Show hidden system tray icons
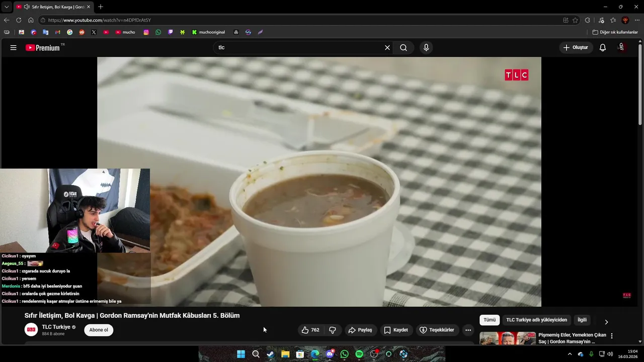 pyautogui.click(x=570, y=354)
